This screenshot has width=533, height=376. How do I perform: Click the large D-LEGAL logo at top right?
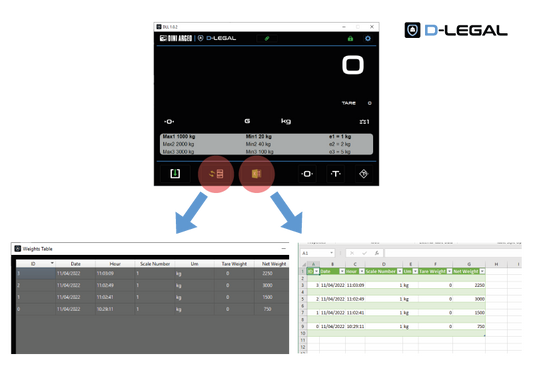(x=456, y=30)
